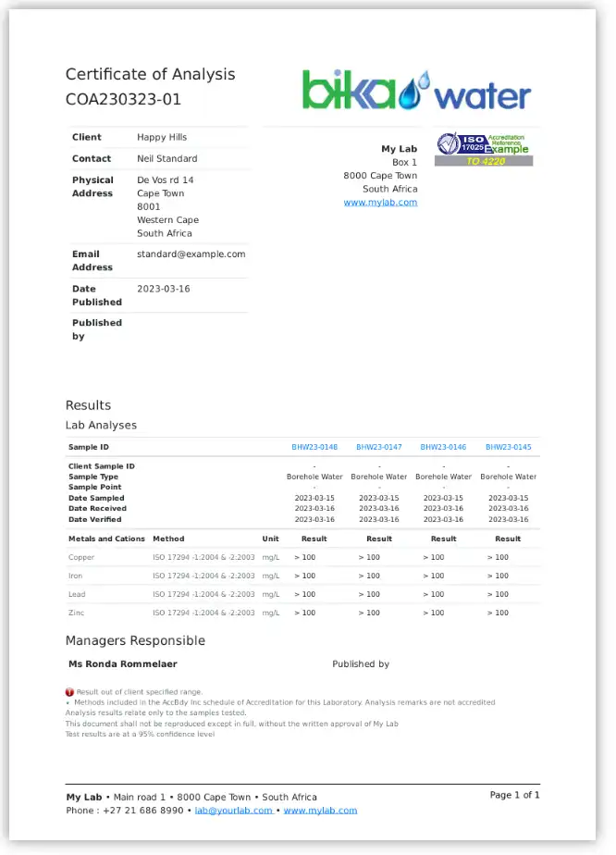
Task: Click lab@yourlab.com email link in footer
Action: pyautogui.click(x=233, y=811)
